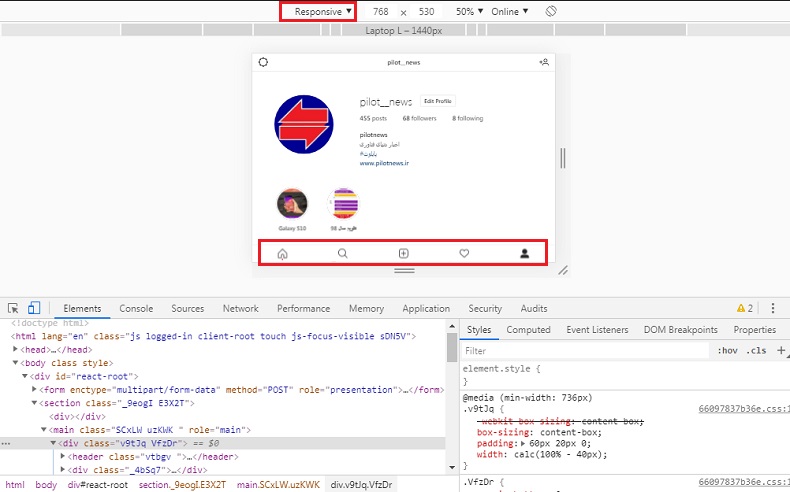This screenshot has width=790, height=492.
Task: Switch to the Audits tab
Action: tap(534, 308)
